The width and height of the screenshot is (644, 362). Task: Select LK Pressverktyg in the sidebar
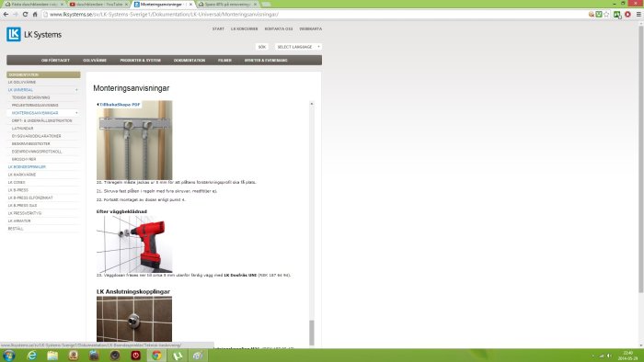tap(25, 213)
